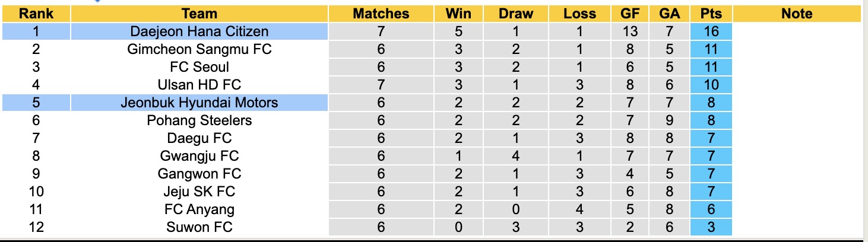Click Daegu FC in the table
The height and width of the screenshot is (242, 868).
199,138
